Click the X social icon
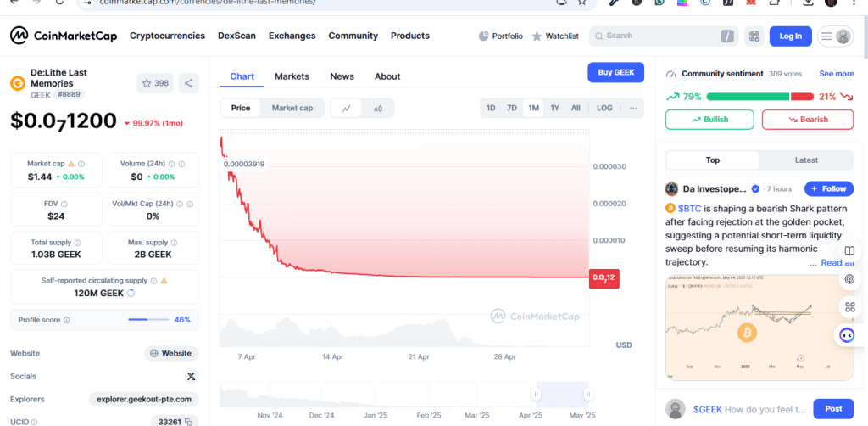868x426 pixels. 191,376
